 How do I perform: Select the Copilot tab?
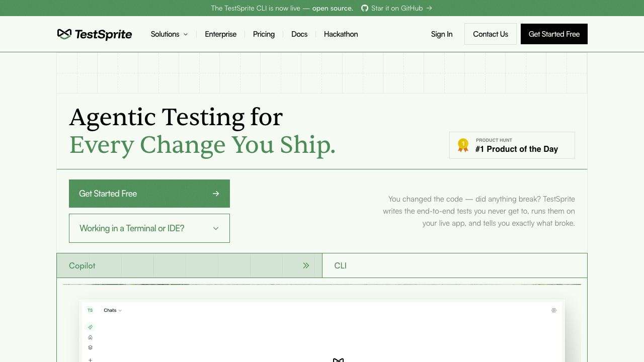[x=189, y=265]
